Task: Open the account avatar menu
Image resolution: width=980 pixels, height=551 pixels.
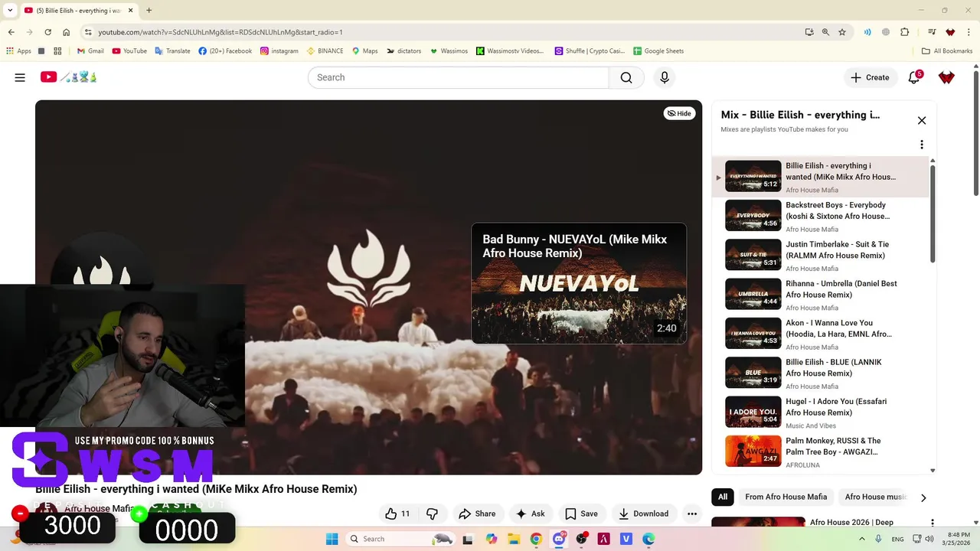Action: [947, 77]
